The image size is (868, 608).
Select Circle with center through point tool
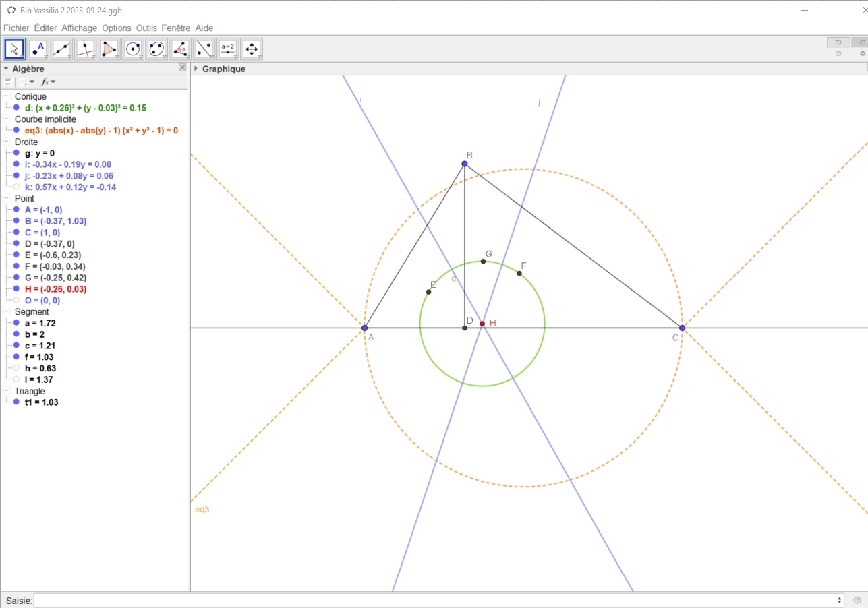click(133, 49)
